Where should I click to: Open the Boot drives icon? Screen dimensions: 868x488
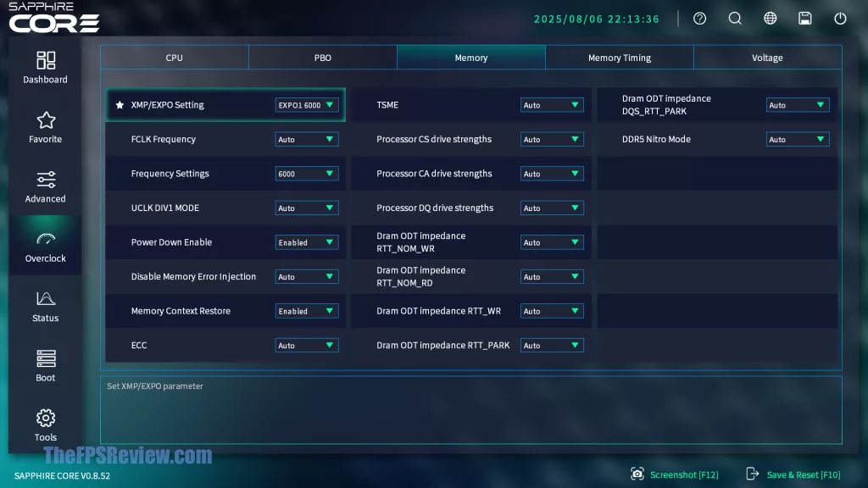[46, 358]
